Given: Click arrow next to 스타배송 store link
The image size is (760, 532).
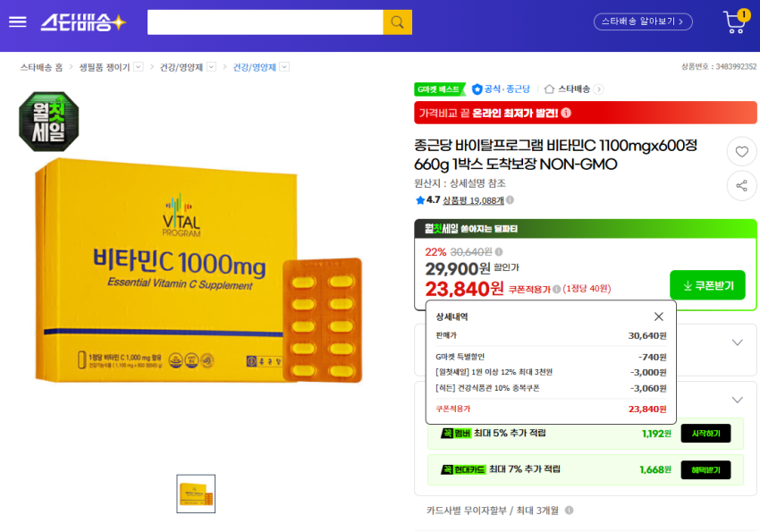Looking at the screenshot, I should 599,89.
